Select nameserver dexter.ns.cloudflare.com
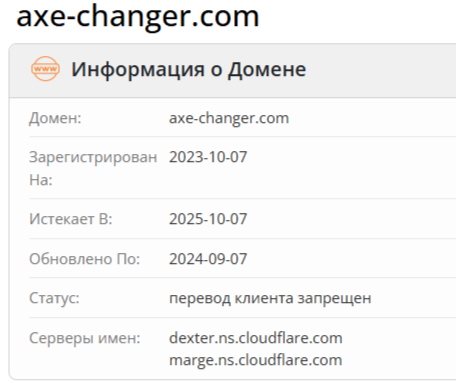The image size is (456, 383). click(x=256, y=338)
